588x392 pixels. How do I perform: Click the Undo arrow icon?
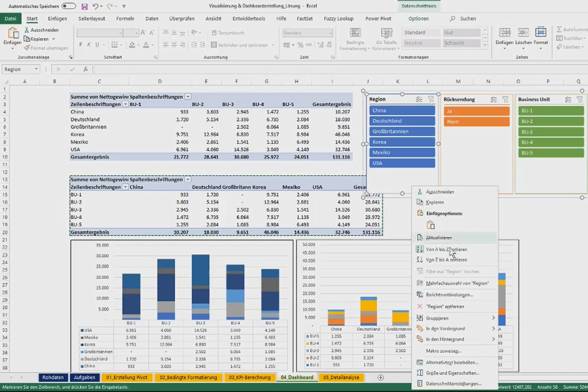[96, 6]
